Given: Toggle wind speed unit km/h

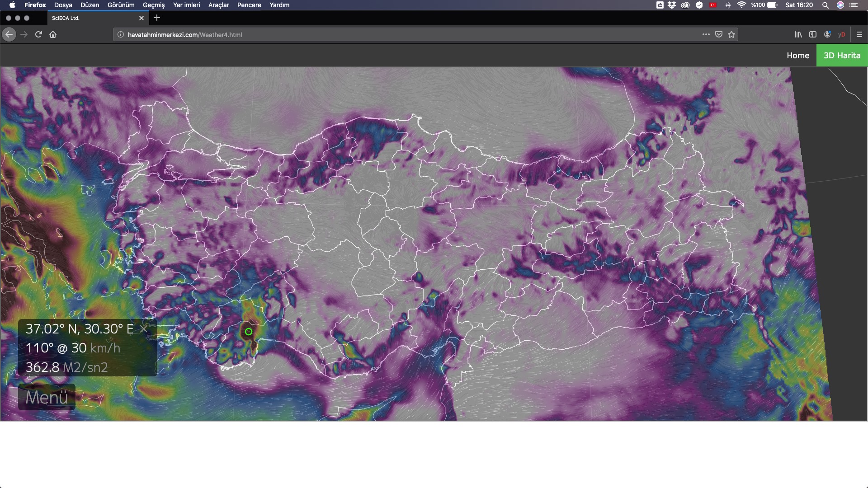Looking at the screenshot, I should [105, 348].
